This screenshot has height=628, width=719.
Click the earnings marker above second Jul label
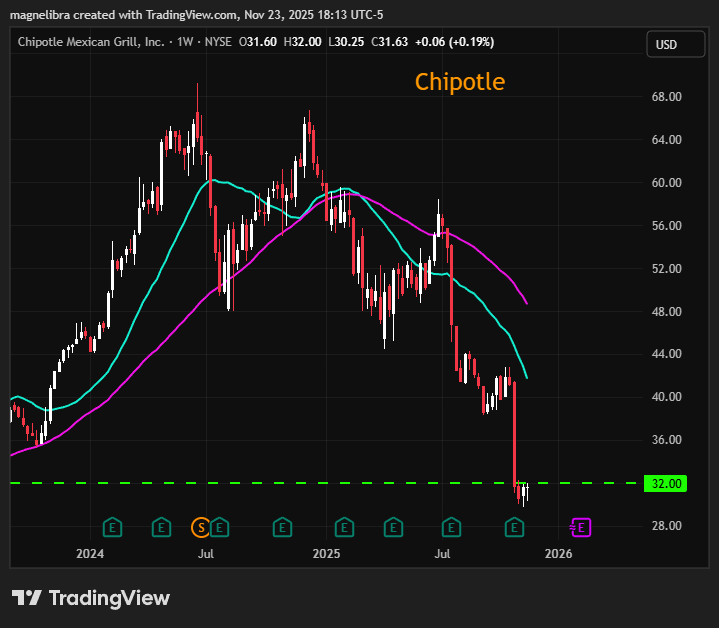[x=451, y=528]
